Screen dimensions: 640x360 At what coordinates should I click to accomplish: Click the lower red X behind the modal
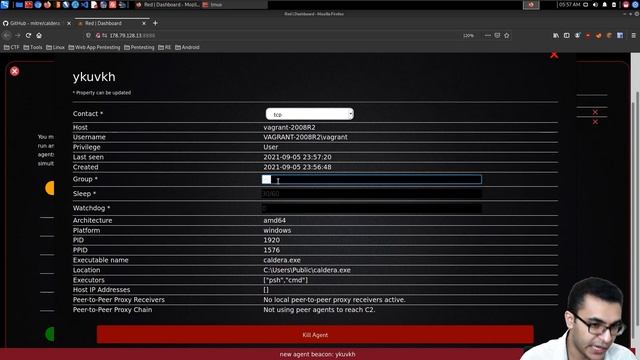pyautogui.click(x=595, y=122)
